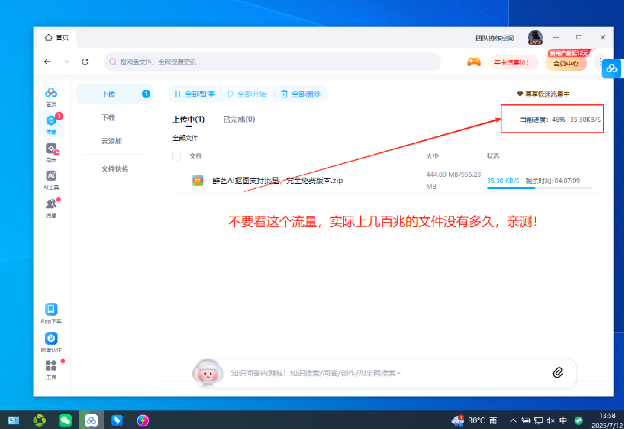Click the zip file archive icon
Viewport: 624px width, 429px height.
coord(198,180)
